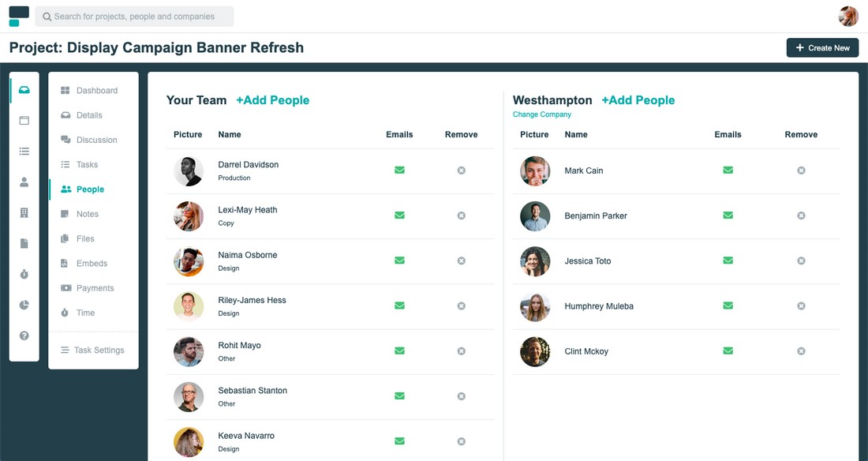Viewport: 868px width, 461px height.
Task: Open the companies building icon
Action: (24, 213)
